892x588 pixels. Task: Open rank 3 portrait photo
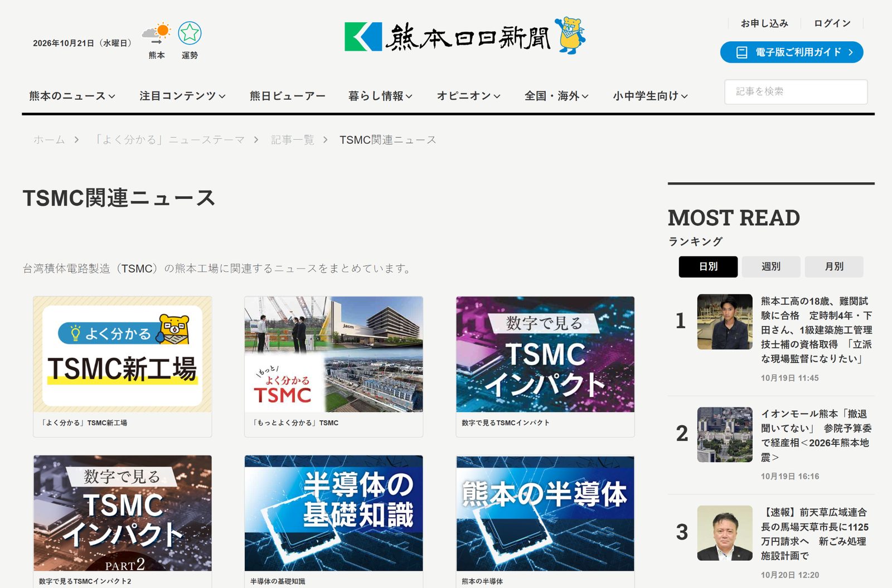tap(725, 533)
